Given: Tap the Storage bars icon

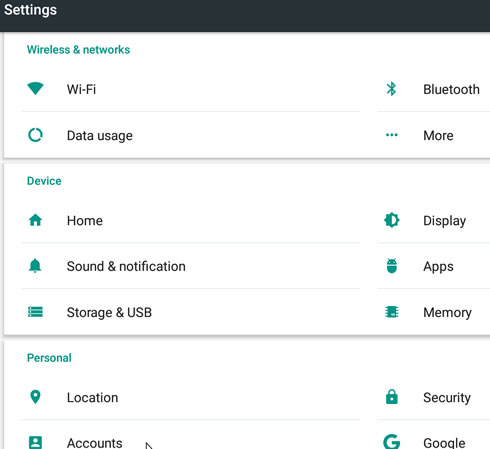Looking at the screenshot, I should tap(35, 312).
